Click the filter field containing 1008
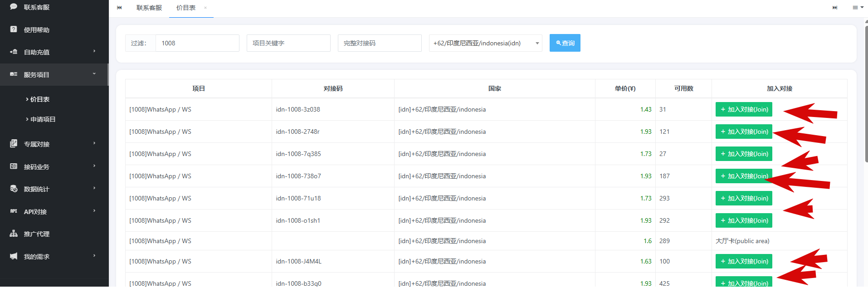The width and height of the screenshot is (868, 288). tap(197, 43)
